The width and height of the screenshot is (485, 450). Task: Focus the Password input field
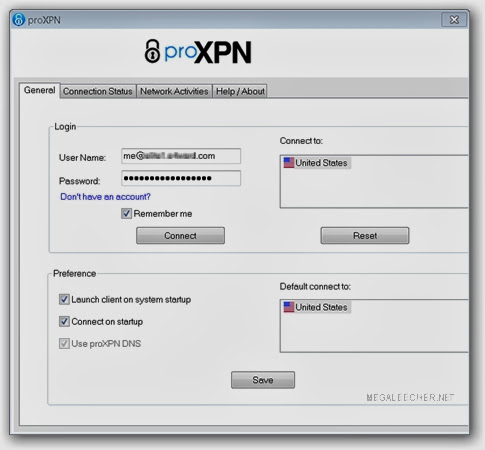[x=181, y=178]
